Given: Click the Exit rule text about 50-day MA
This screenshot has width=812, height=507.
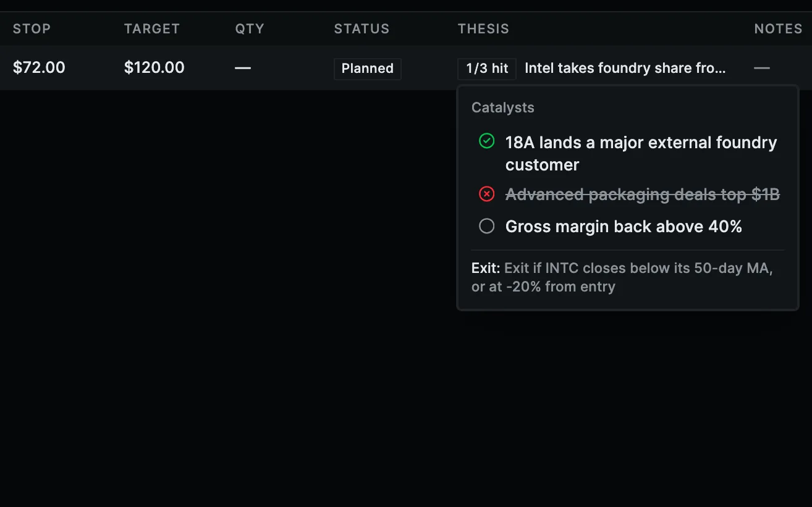Looking at the screenshot, I should (622, 277).
